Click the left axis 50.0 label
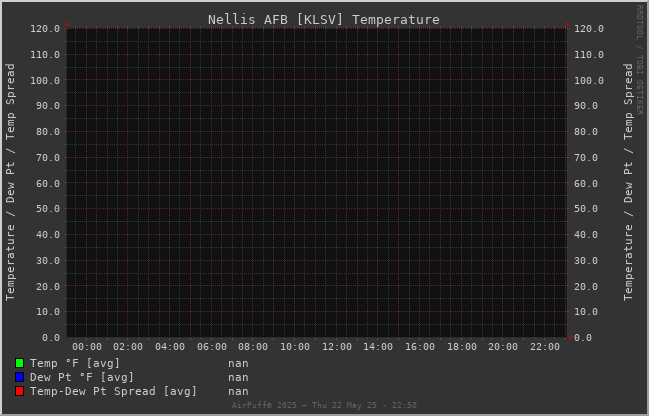Viewport: 649px width, 416px height. 48,209
